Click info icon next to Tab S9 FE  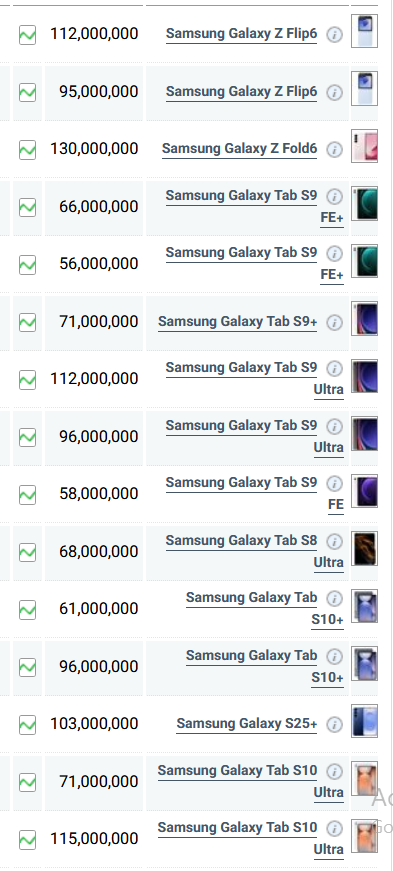(334, 484)
